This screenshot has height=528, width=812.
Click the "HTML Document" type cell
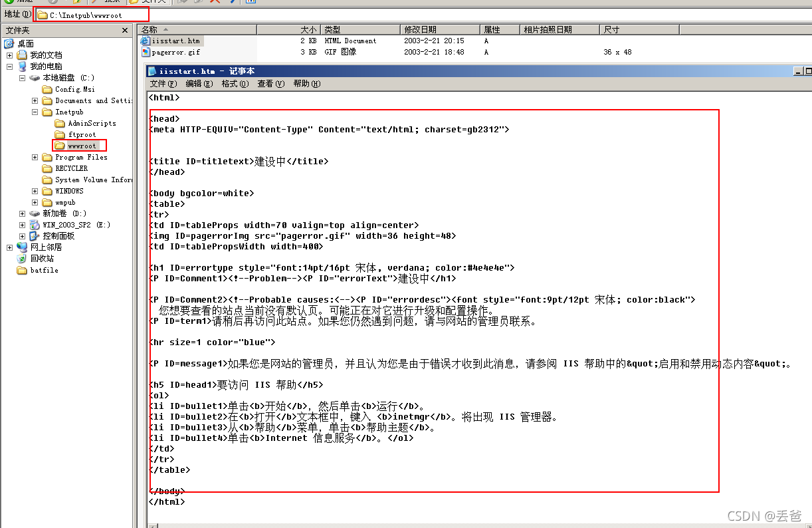click(350, 41)
